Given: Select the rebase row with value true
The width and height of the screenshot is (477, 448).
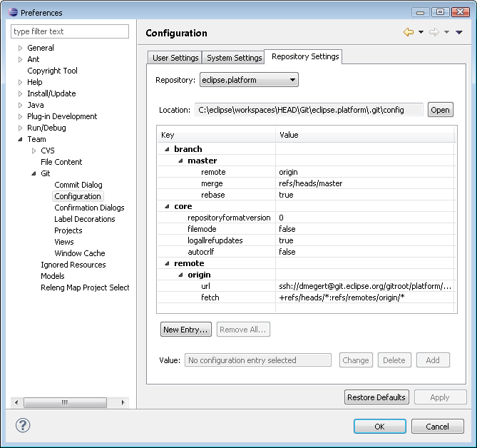Looking at the screenshot, I should (306, 195).
